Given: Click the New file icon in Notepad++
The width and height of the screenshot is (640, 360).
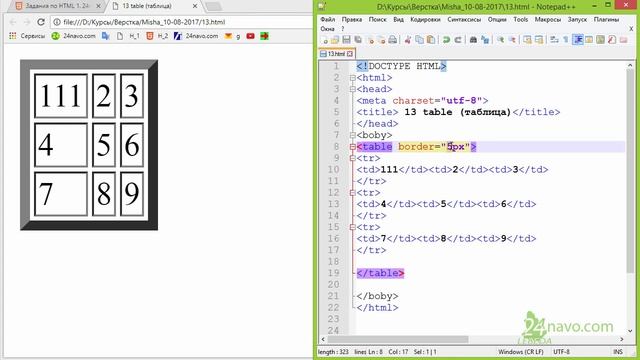Looking at the screenshot, I should 324,40.
